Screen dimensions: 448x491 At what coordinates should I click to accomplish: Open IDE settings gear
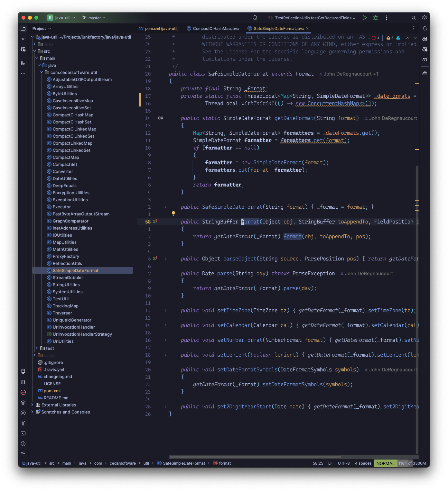click(x=425, y=18)
